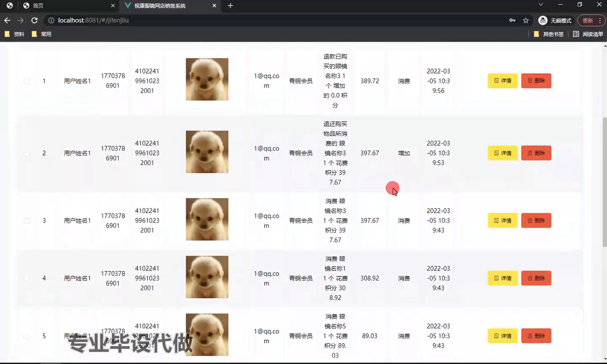Screen dimensions: 607x364
Task: View 详情 of row 3
Action: coord(502,221)
